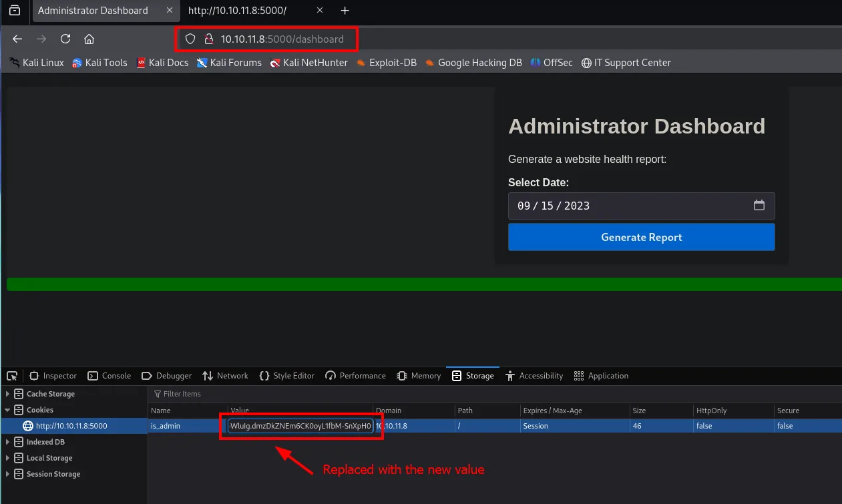842x504 pixels.
Task: Switch to the Network tab
Action: tap(225, 376)
